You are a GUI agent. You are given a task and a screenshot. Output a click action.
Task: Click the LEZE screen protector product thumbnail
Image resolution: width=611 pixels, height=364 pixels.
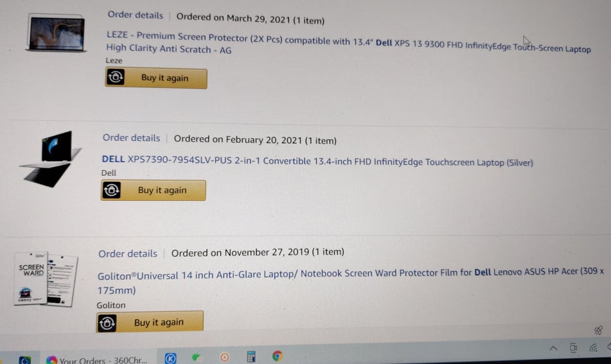pos(56,33)
